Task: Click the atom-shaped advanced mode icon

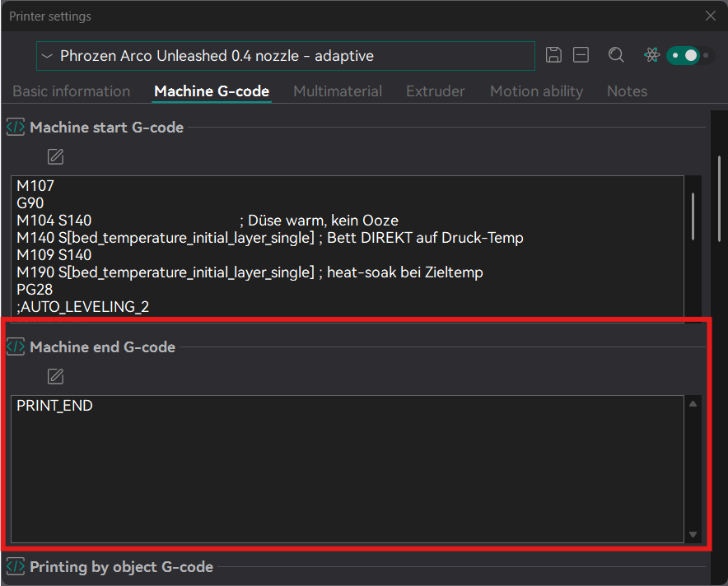Action: coord(652,55)
